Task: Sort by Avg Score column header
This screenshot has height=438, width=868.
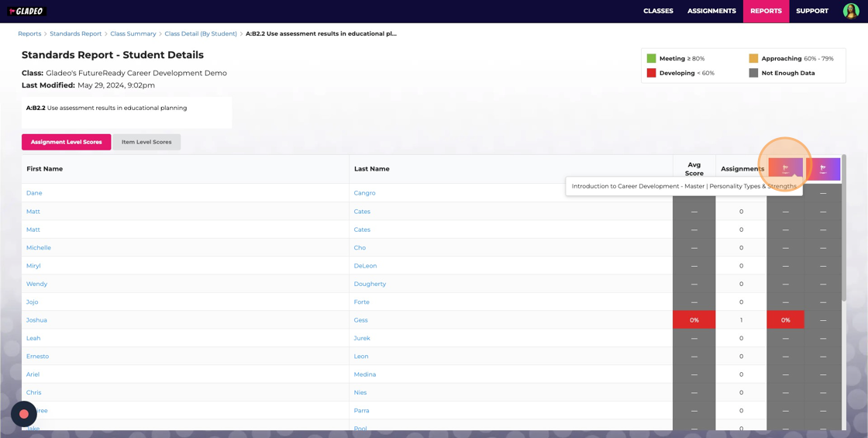Action: coord(694,169)
